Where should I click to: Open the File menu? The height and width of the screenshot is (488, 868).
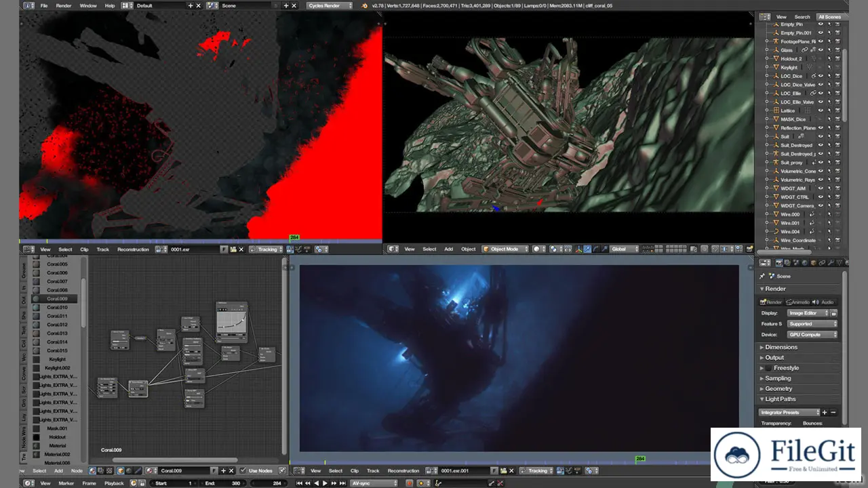(x=44, y=5)
